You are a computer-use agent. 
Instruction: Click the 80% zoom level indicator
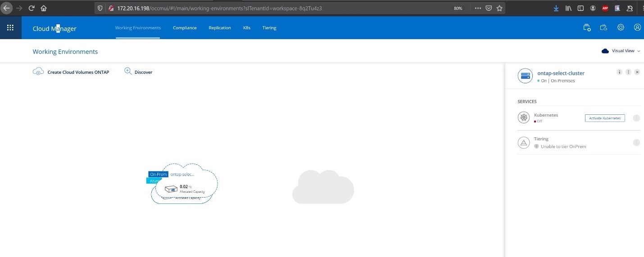point(458,9)
